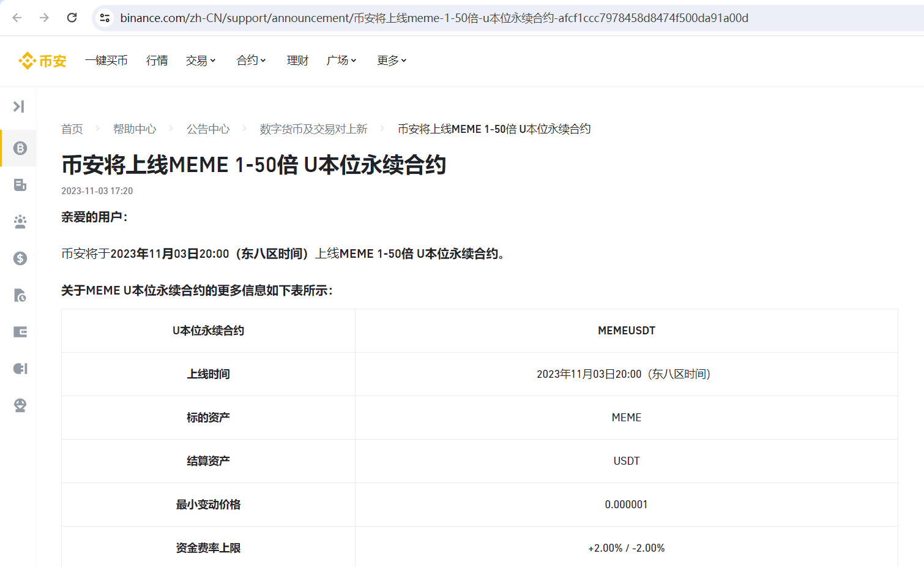The height and width of the screenshot is (567, 924).
Task: Select the megaphone sidebar icon
Action: pos(20,369)
